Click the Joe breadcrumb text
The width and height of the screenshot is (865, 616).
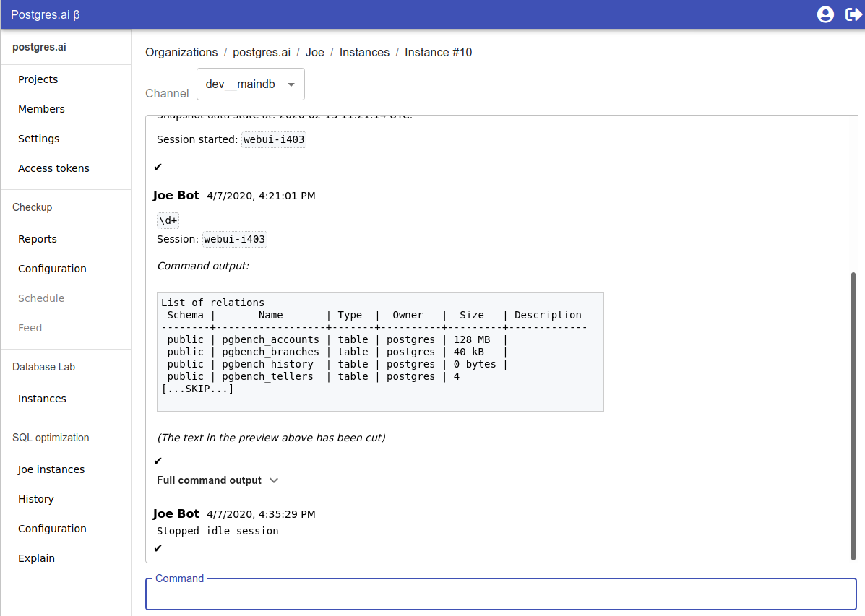point(315,53)
